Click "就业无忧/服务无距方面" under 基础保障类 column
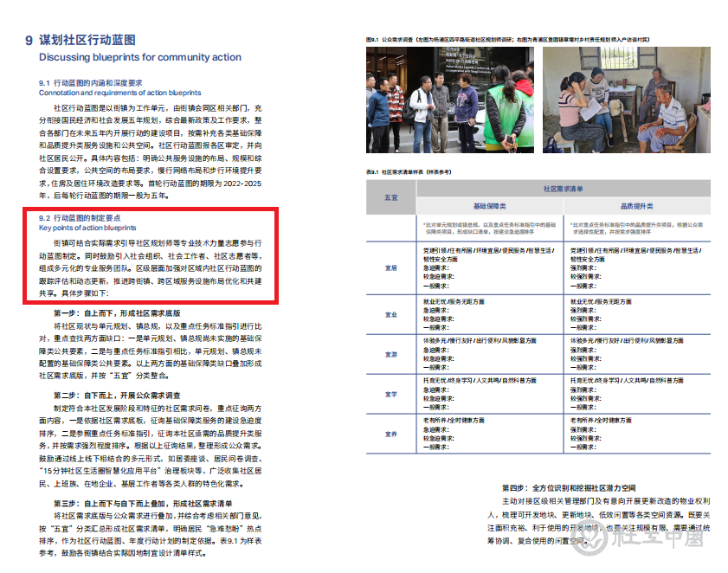 454,301
